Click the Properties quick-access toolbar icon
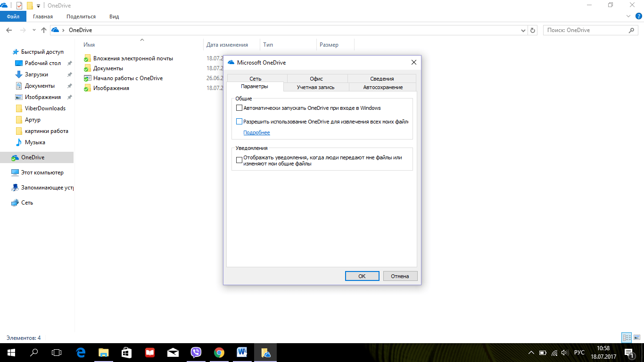This screenshot has height=362, width=644. [x=19, y=6]
